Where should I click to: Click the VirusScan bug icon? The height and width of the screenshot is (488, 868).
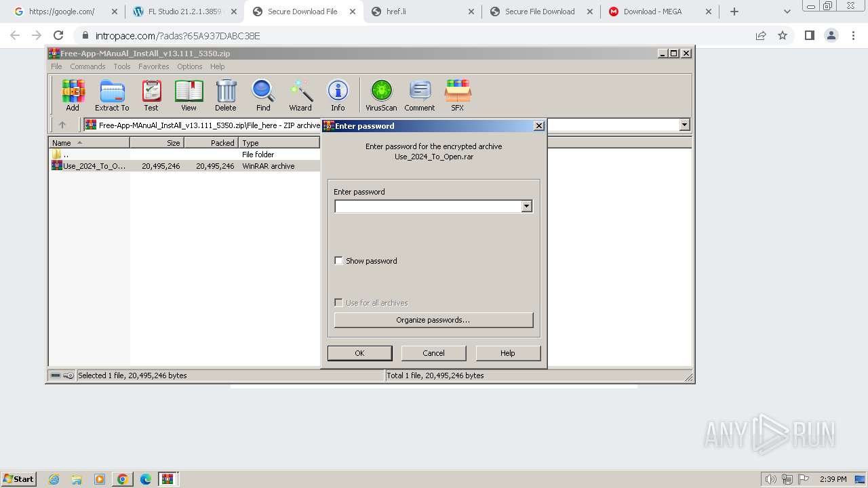point(381,95)
